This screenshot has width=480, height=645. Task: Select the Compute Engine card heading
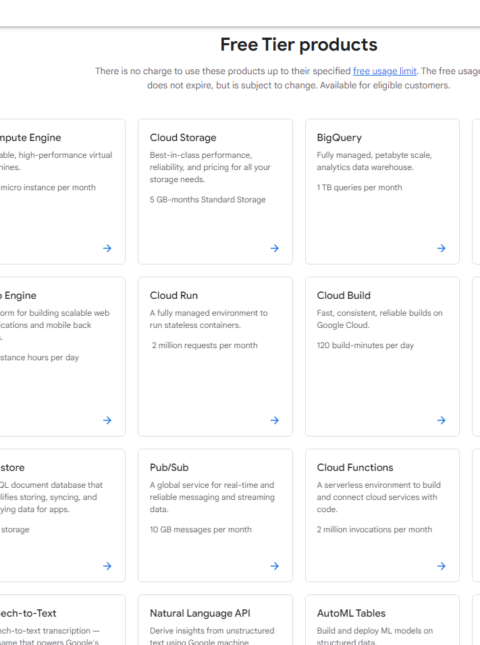pos(30,137)
